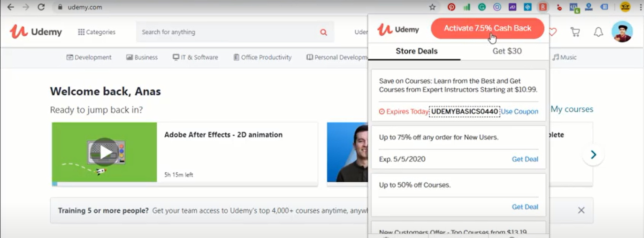
Task: Open the Business category
Action: tap(142, 57)
